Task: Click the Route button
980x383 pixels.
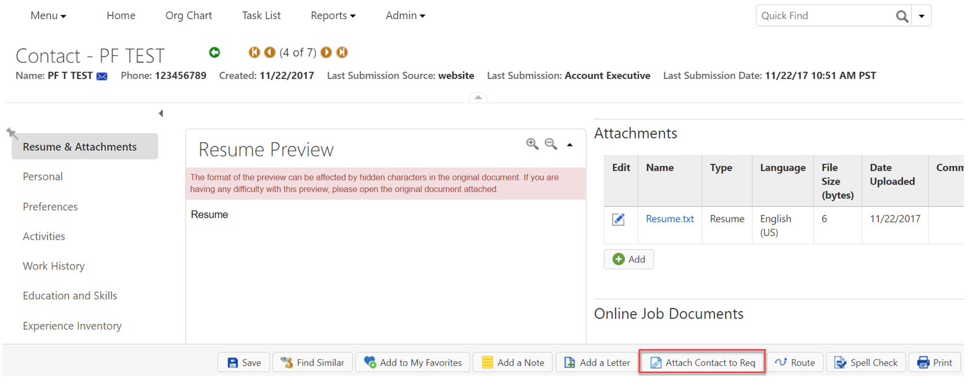Action: (795, 363)
